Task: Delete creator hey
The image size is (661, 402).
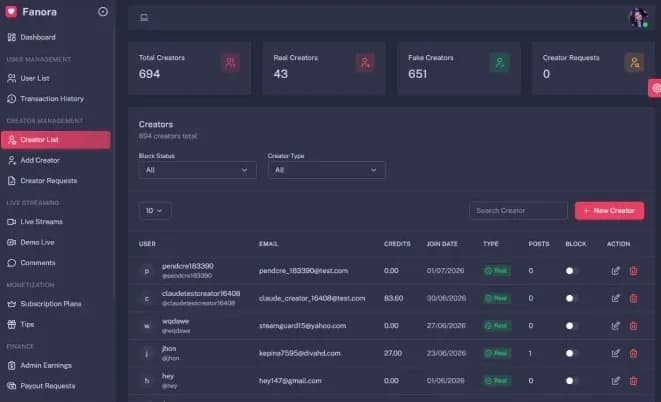Action: coord(633,381)
